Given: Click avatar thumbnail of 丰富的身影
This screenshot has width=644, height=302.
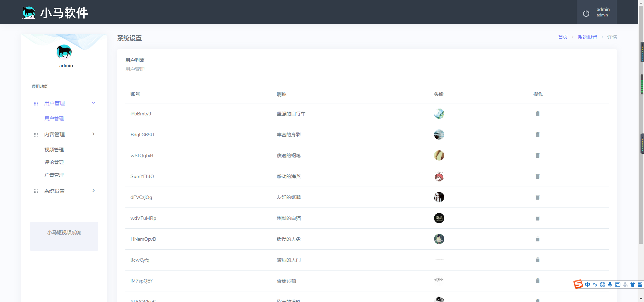Looking at the screenshot, I should click(439, 135).
